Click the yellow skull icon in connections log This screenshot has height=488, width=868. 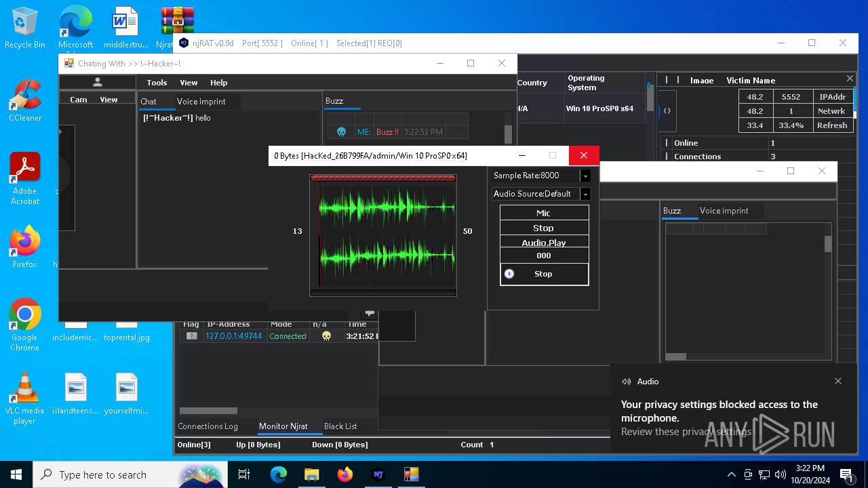(326, 336)
